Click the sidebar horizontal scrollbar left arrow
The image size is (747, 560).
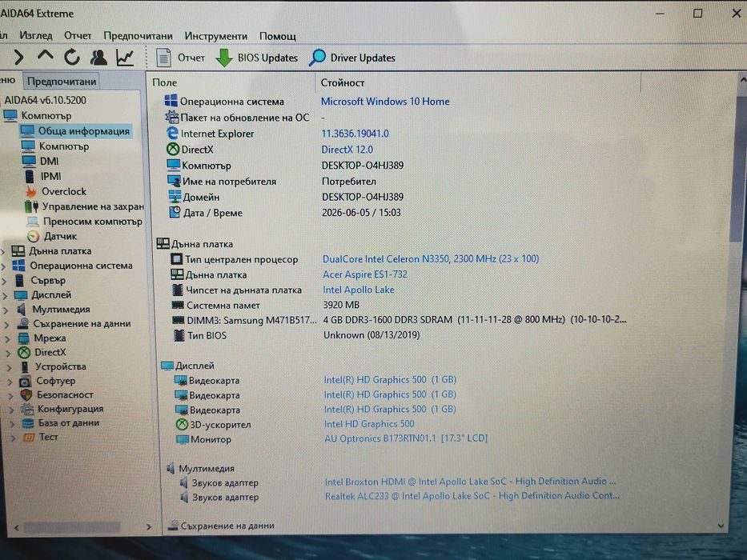coord(17,528)
